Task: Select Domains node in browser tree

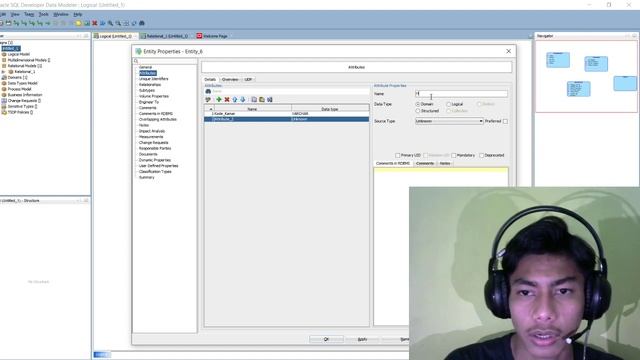Action: (17, 77)
